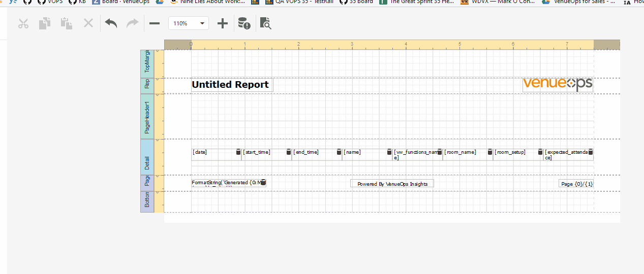Select the Detail band tab
Image resolution: width=644 pixels, height=274 pixels.
pos(147,157)
